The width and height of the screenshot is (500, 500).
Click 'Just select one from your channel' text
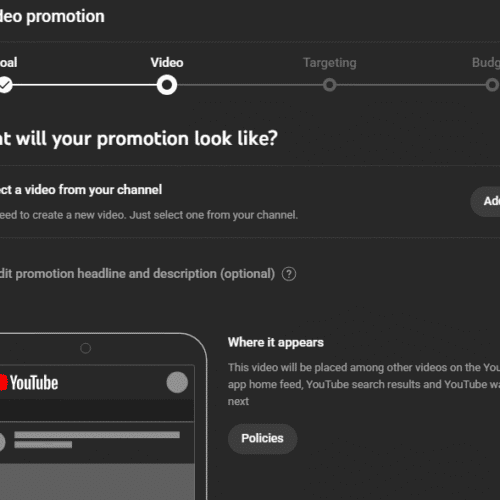213,215
